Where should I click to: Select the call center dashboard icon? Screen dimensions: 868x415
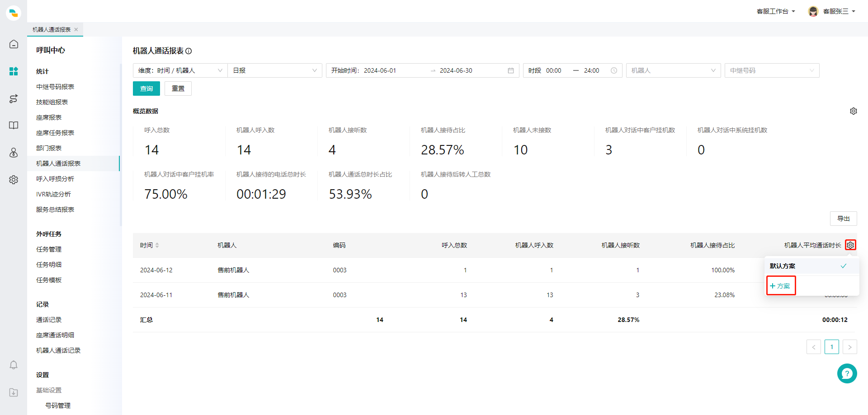point(14,71)
